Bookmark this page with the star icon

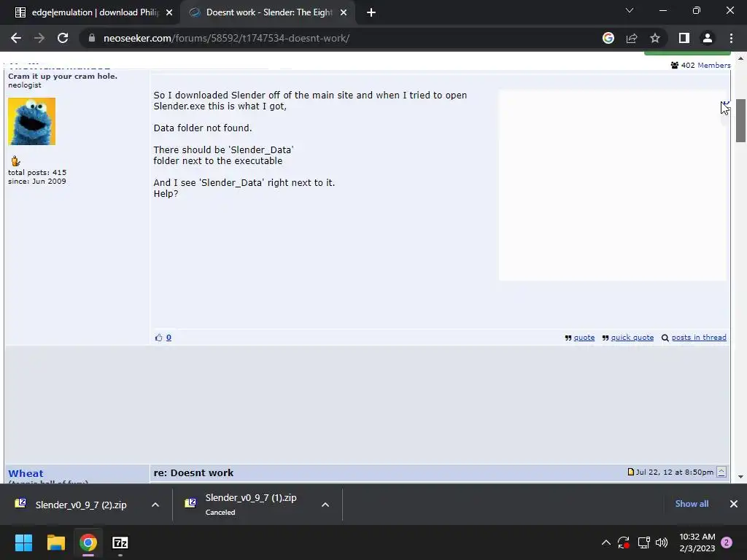click(x=655, y=38)
